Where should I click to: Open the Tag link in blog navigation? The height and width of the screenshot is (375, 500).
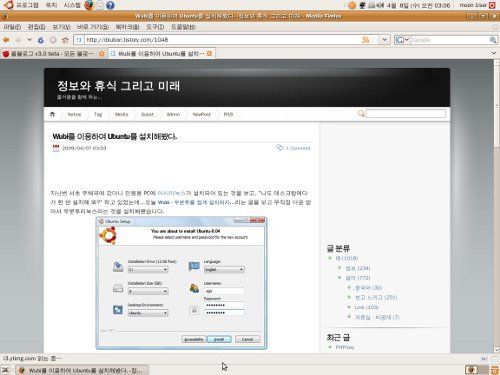click(x=98, y=114)
